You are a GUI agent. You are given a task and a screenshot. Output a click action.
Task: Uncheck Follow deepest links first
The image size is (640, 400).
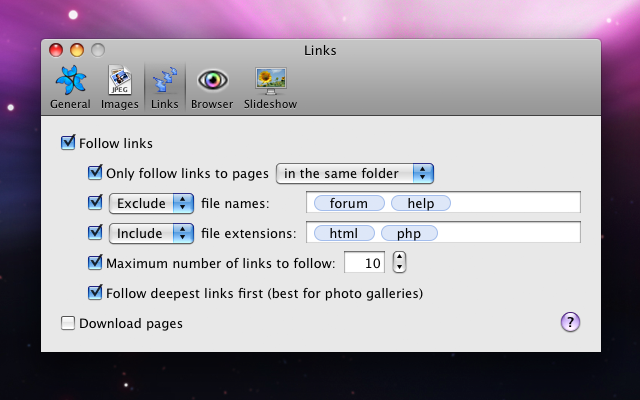95,293
